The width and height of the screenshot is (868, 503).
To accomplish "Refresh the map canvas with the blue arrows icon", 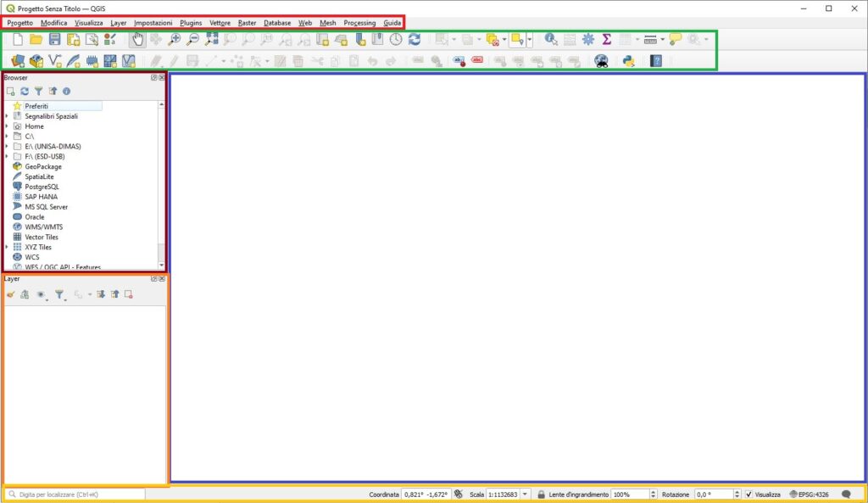I will pyautogui.click(x=414, y=39).
